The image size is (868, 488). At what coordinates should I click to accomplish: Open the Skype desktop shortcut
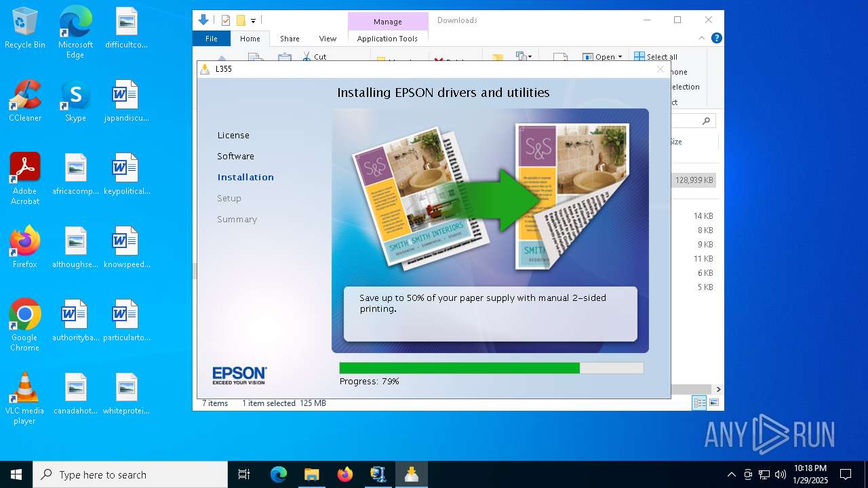coord(75,101)
